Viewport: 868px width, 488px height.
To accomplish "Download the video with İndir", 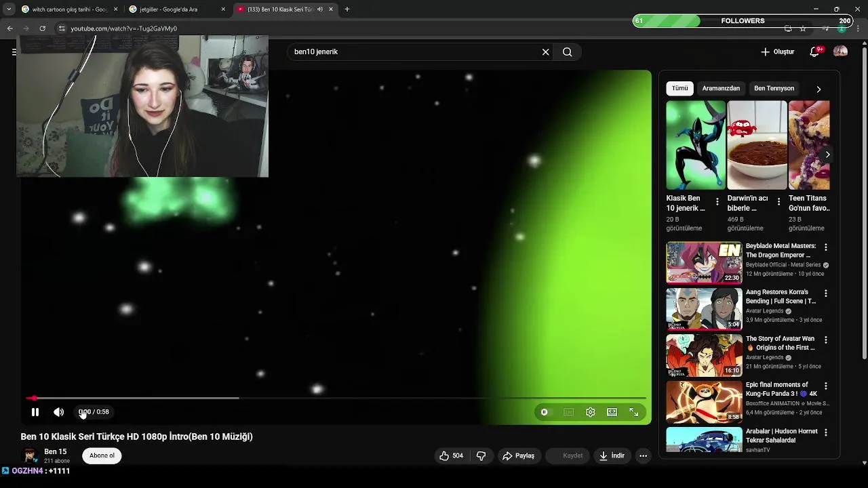I will tap(612, 455).
